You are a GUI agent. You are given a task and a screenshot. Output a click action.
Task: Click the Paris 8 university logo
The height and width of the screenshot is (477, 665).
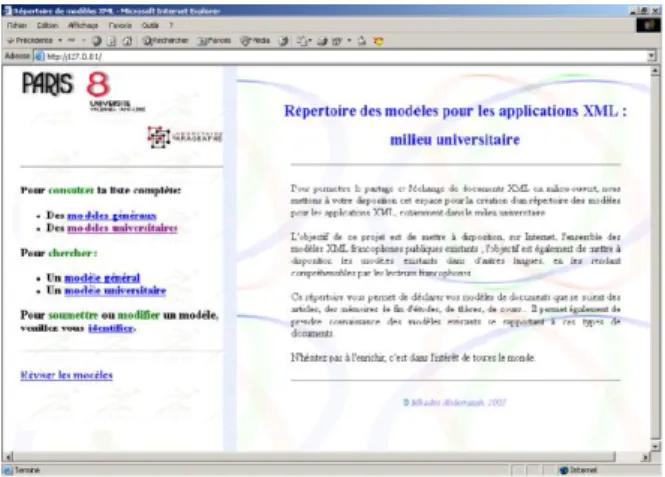[x=83, y=92]
